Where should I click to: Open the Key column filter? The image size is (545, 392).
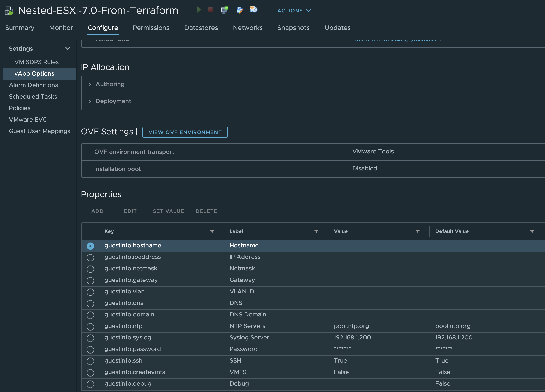click(212, 231)
